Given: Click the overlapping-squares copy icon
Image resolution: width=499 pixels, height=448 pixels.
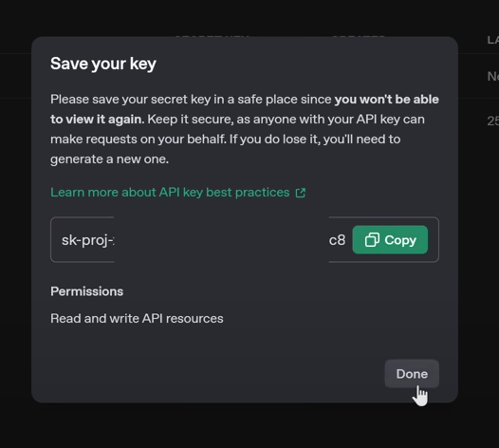Looking at the screenshot, I should (x=372, y=240).
